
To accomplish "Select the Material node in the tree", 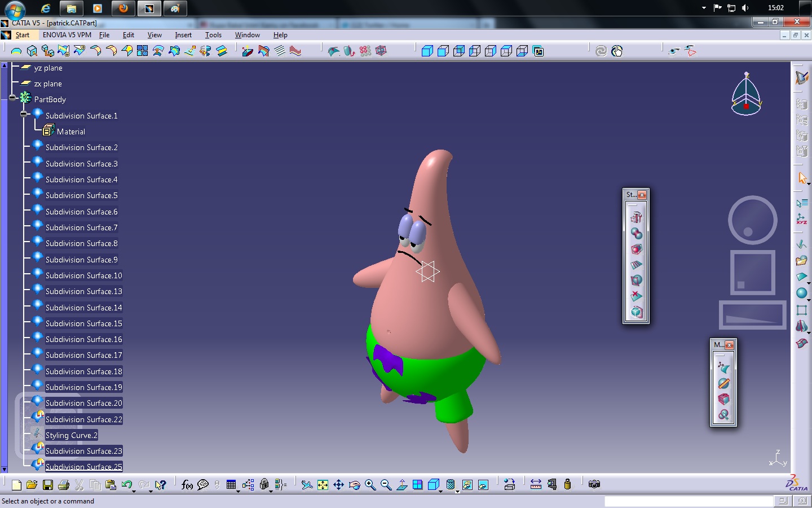I will pos(71,132).
